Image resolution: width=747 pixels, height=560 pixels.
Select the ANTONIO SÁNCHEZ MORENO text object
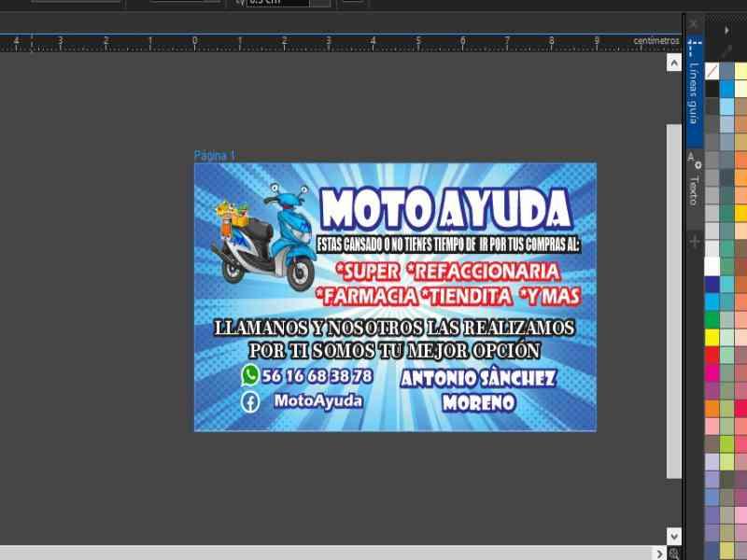coord(478,389)
